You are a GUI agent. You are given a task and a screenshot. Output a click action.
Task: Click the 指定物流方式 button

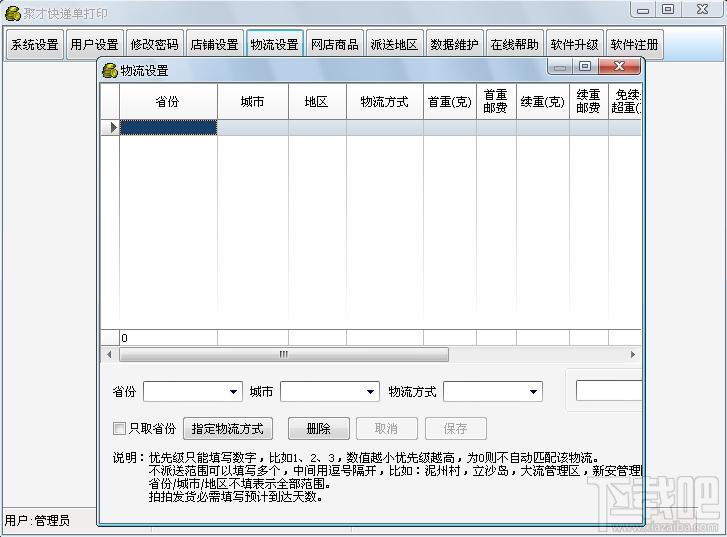click(228, 428)
